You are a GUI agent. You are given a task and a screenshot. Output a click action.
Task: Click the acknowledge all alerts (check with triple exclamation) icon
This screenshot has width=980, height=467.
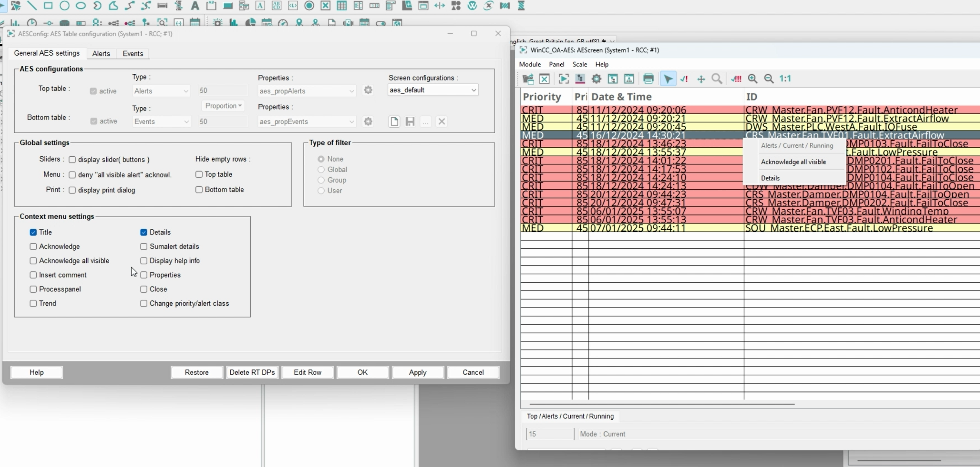pos(736,79)
